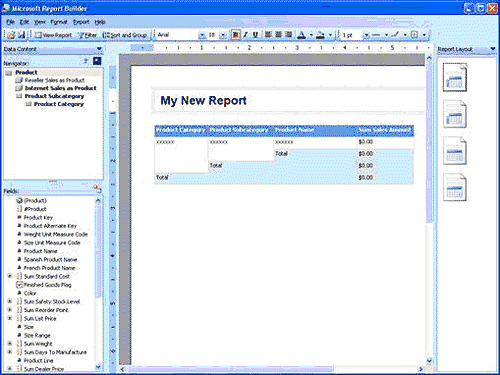Open the Format menu

59,22
